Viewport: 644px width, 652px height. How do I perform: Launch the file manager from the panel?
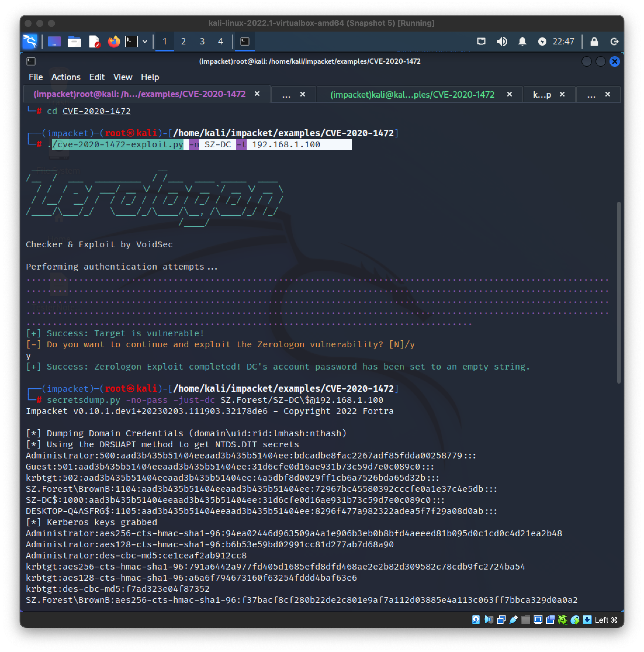[74, 42]
